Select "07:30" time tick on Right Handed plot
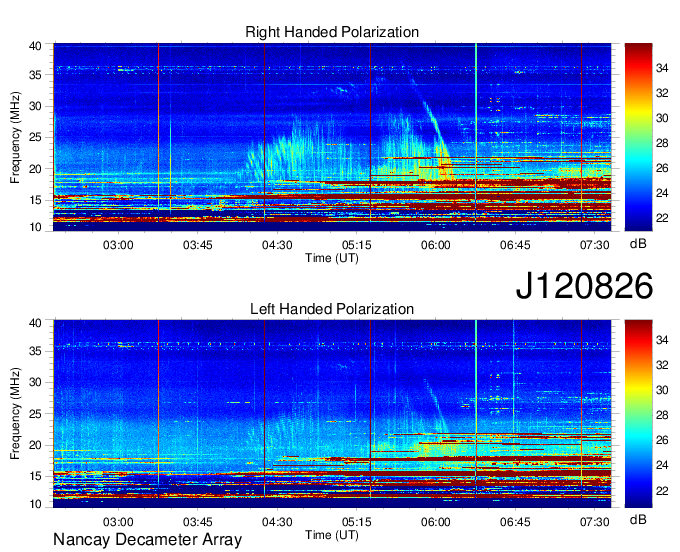Viewport: 680px width, 552px height. pos(595,245)
